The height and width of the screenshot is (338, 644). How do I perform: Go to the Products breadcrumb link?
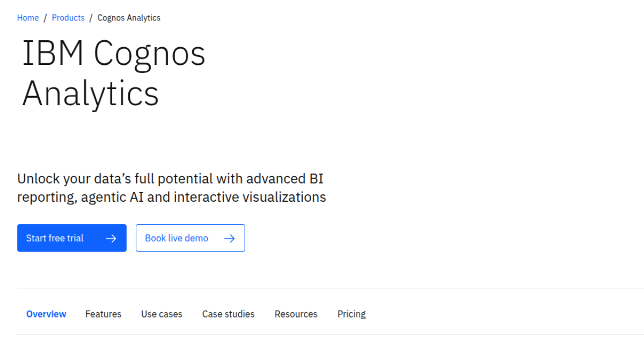(68, 18)
